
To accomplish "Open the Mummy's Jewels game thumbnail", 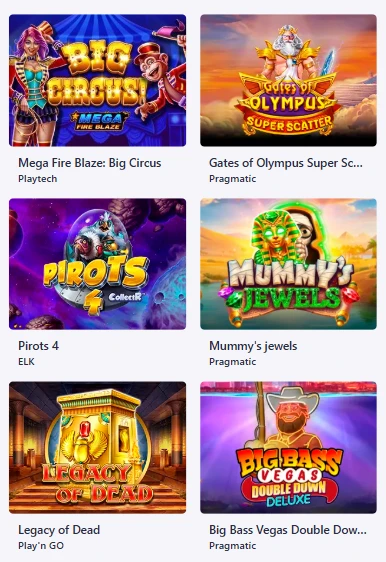I will click(289, 264).
